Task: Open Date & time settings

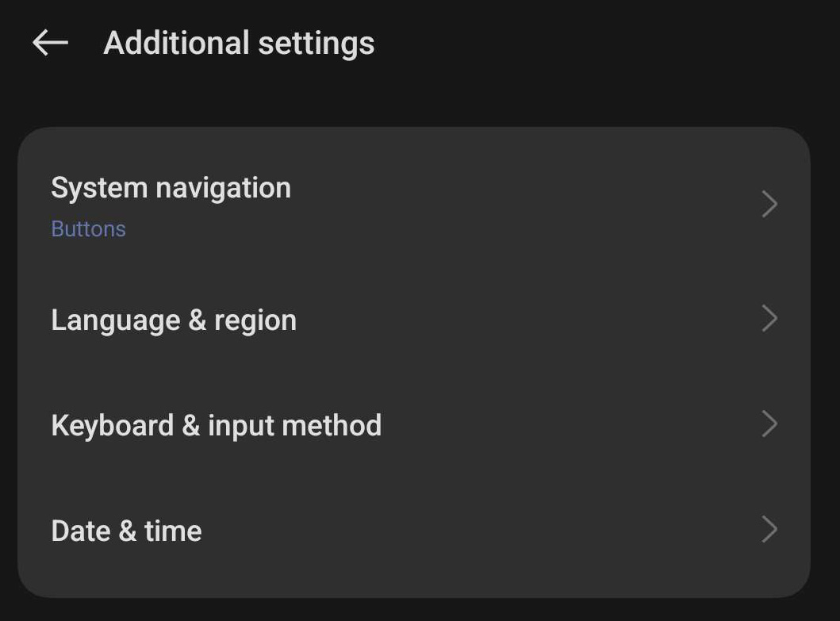Action: click(x=412, y=531)
